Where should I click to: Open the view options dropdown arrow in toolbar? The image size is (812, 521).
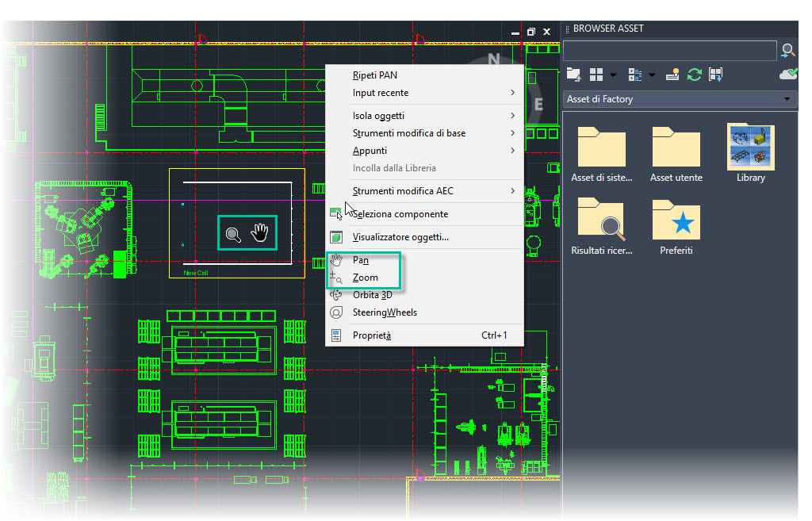pos(612,74)
